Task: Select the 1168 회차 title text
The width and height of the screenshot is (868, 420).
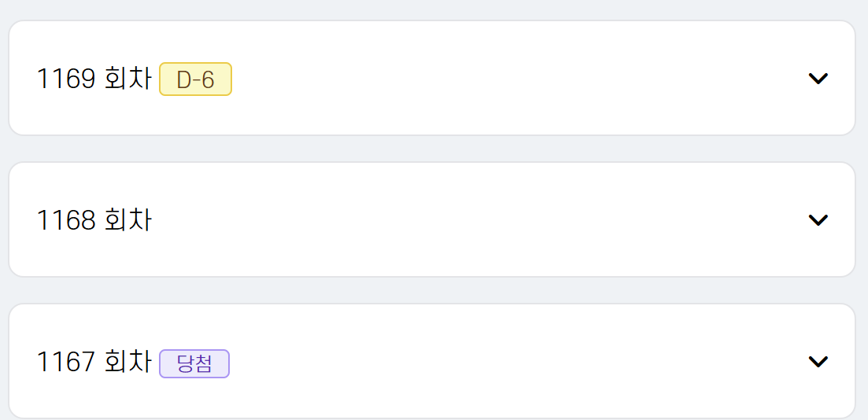Action: tap(94, 221)
